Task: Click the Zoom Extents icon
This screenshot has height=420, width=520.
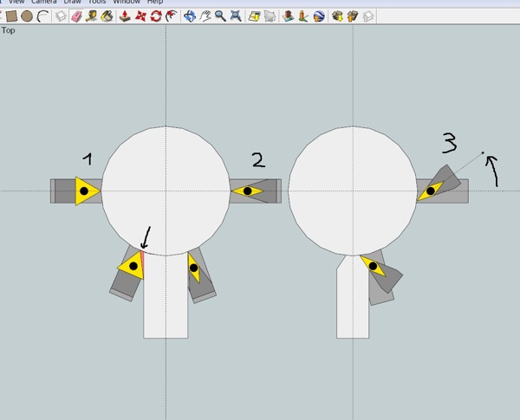Action: click(x=236, y=16)
